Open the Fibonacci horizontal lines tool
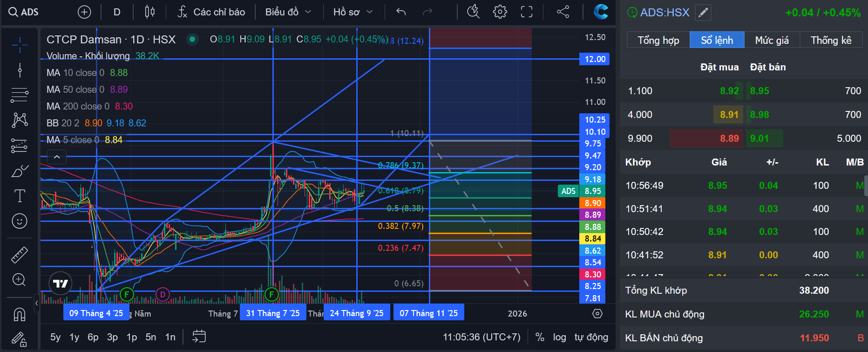Viewport: 868px width, 352px height. click(20, 95)
